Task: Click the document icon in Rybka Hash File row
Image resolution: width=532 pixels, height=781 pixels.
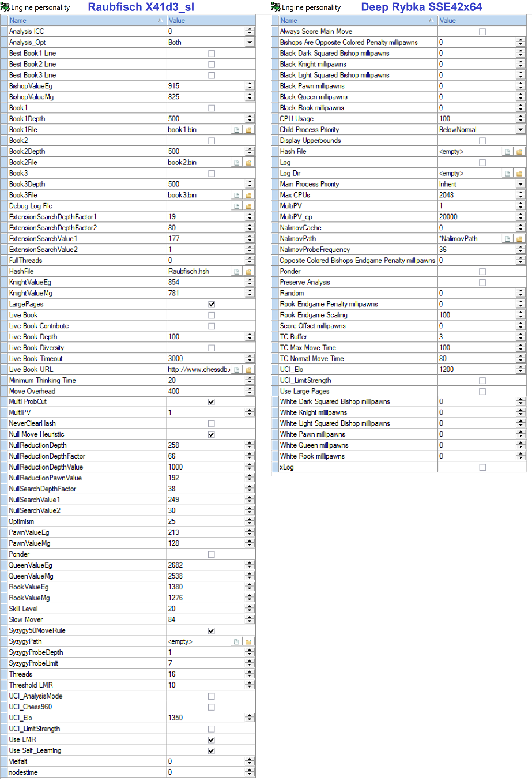Action: (x=508, y=152)
